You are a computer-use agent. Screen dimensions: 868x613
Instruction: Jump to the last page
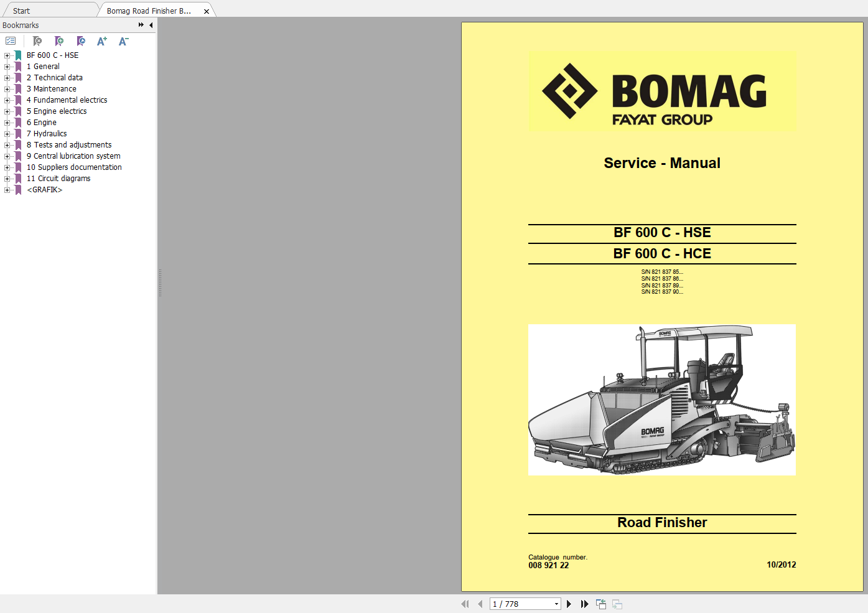coord(584,604)
